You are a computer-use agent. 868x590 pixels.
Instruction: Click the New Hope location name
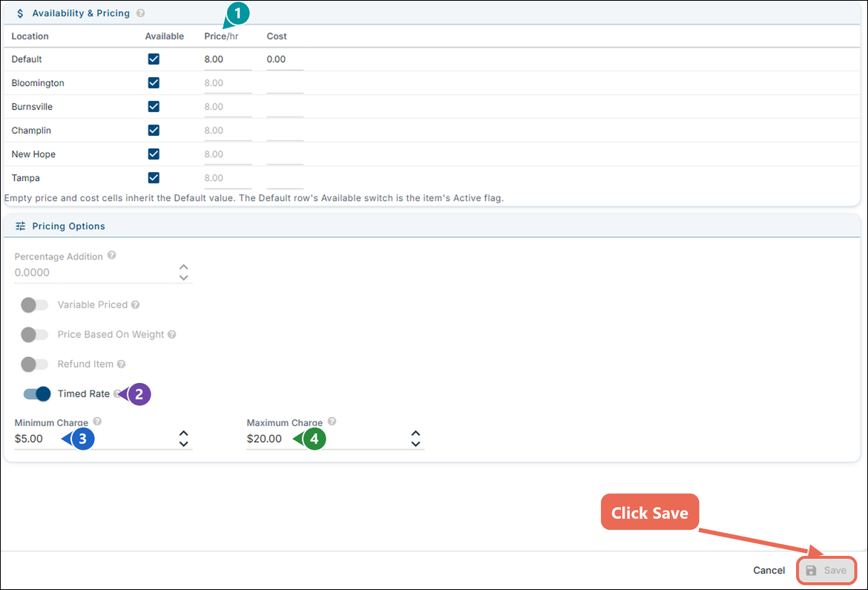pyautogui.click(x=33, y=154)
